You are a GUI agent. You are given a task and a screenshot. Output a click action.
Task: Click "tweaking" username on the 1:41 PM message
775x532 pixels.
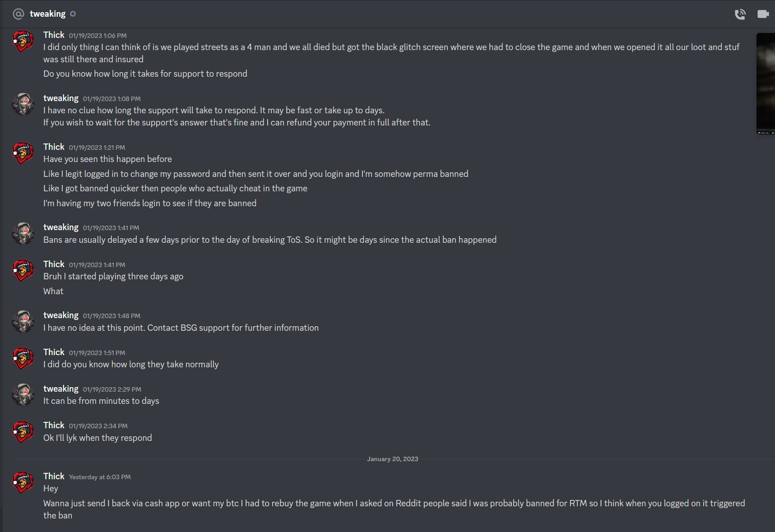[x=61, y=227]
